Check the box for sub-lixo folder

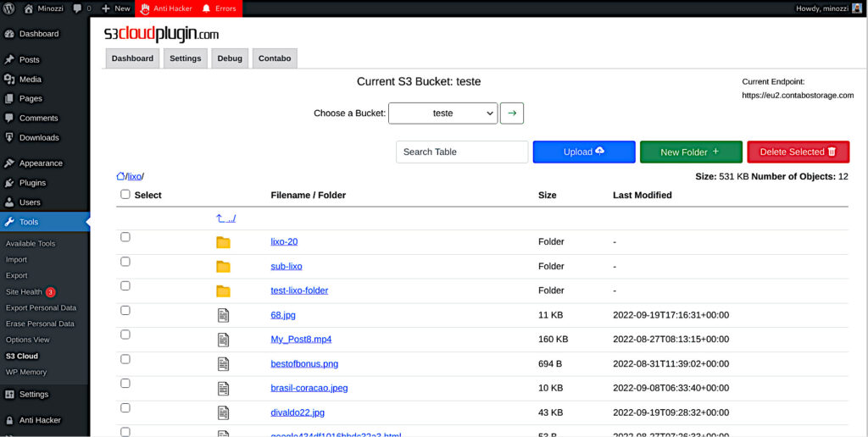125,261
